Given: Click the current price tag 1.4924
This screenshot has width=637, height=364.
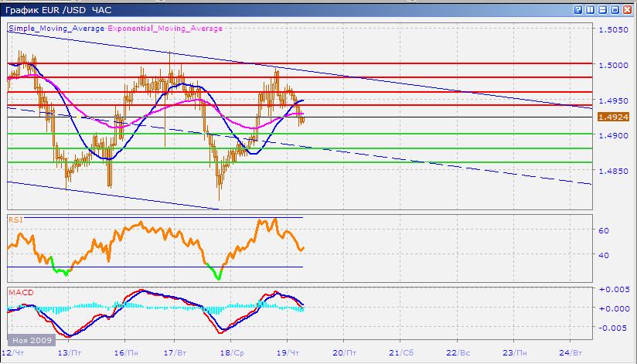Looking at the screenshot, I should (x=614, y=117).
